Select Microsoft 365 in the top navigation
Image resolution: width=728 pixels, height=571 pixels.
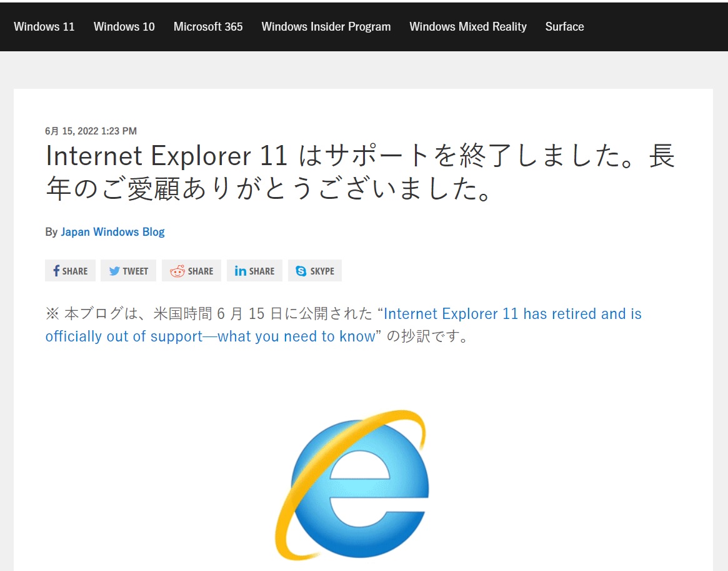(208, 26)
